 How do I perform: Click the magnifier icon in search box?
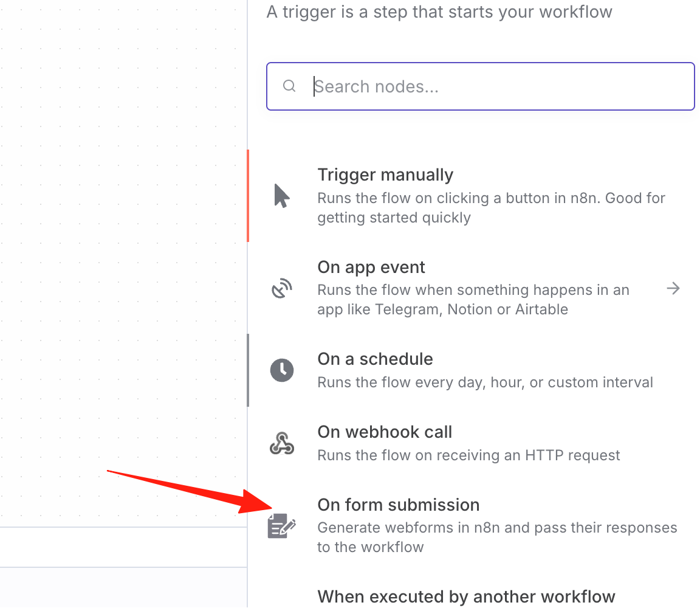click(289, 86)
